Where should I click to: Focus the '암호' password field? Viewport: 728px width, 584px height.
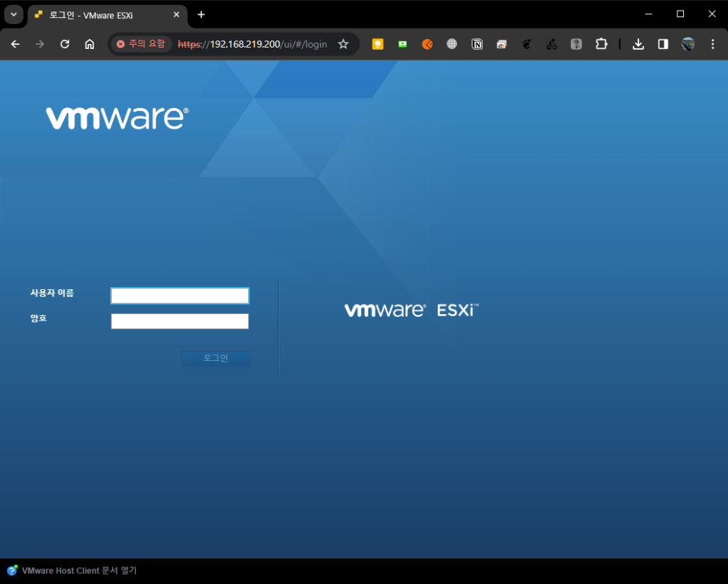tap(180, 321)
